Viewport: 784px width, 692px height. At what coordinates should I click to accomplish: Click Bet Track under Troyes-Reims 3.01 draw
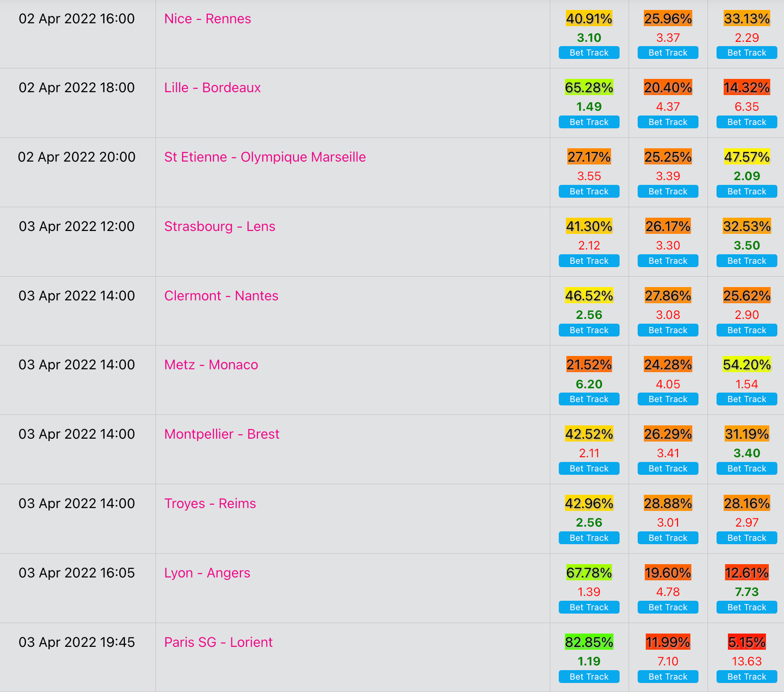pos(668,538)
